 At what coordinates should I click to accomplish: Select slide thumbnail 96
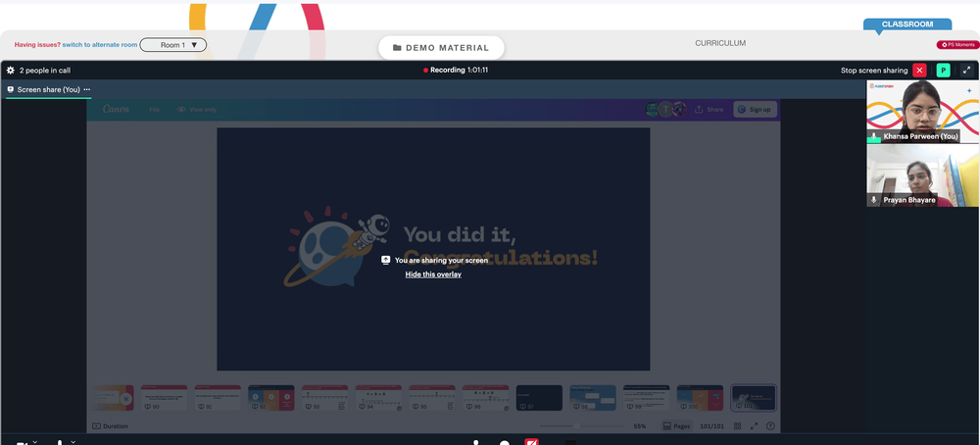(x=486, y=398)
